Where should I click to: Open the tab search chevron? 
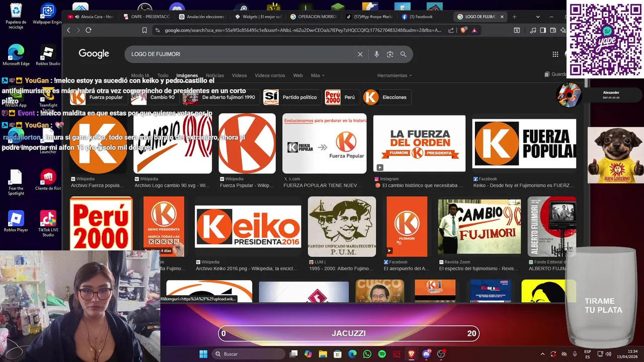(x=538, y=17)
